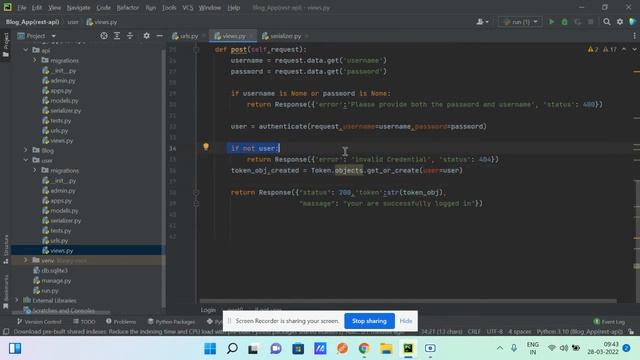Click the intention lightbulb icon in gutter
The image size is (640, 360).
206,147
